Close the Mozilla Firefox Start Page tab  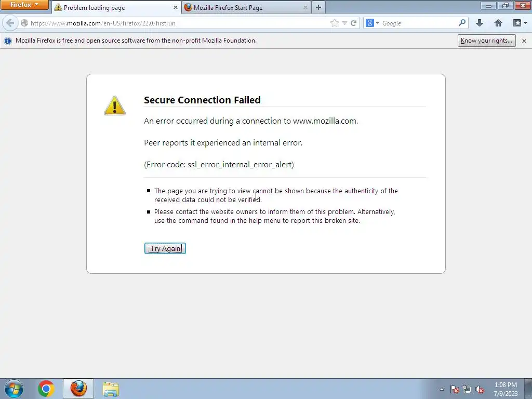click(305, 7)
